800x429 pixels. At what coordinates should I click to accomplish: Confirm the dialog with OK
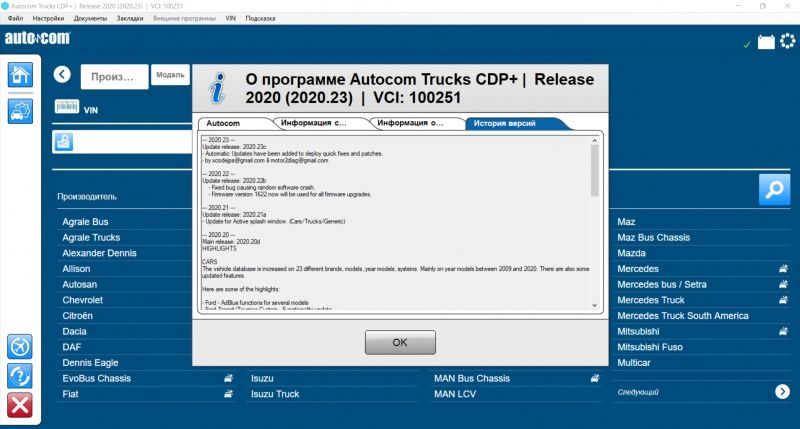400,342
